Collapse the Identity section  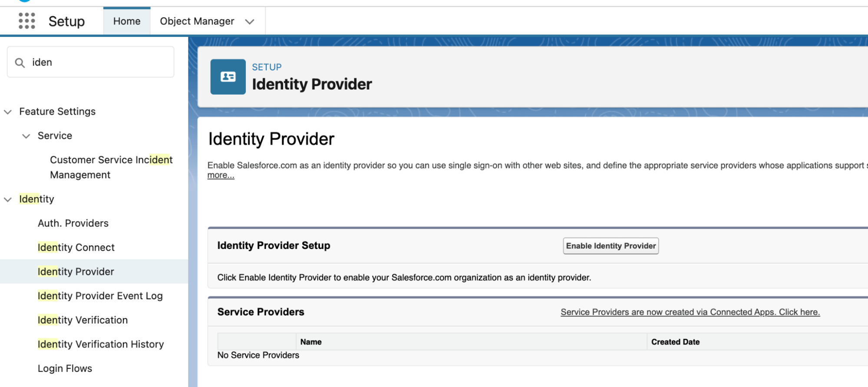click(7, 199)
